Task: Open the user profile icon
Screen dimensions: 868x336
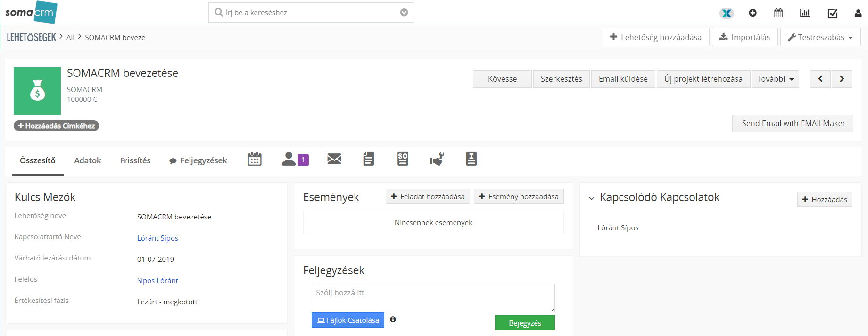Action: [858, 13]
